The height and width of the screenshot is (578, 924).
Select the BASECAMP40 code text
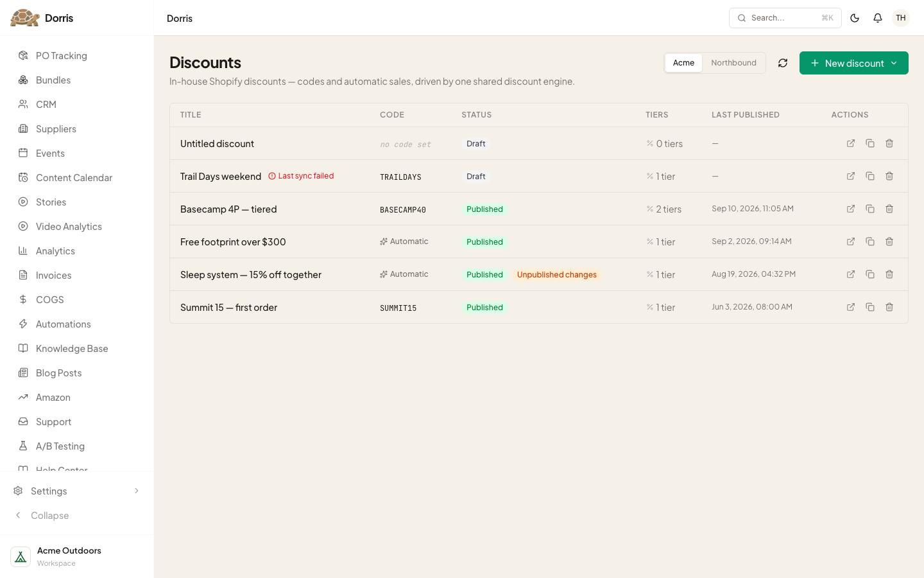(403, 210)
